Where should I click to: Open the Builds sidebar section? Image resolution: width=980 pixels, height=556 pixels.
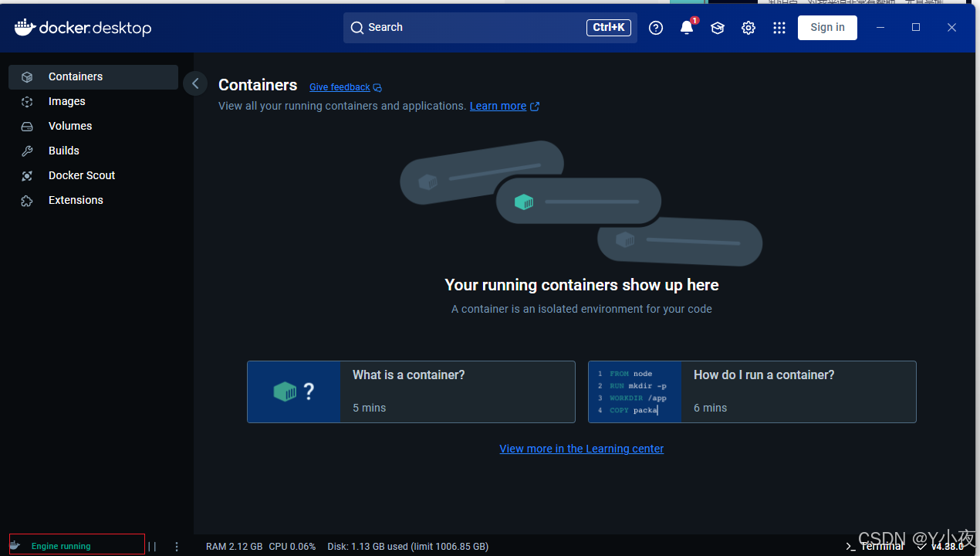[93, 151]
